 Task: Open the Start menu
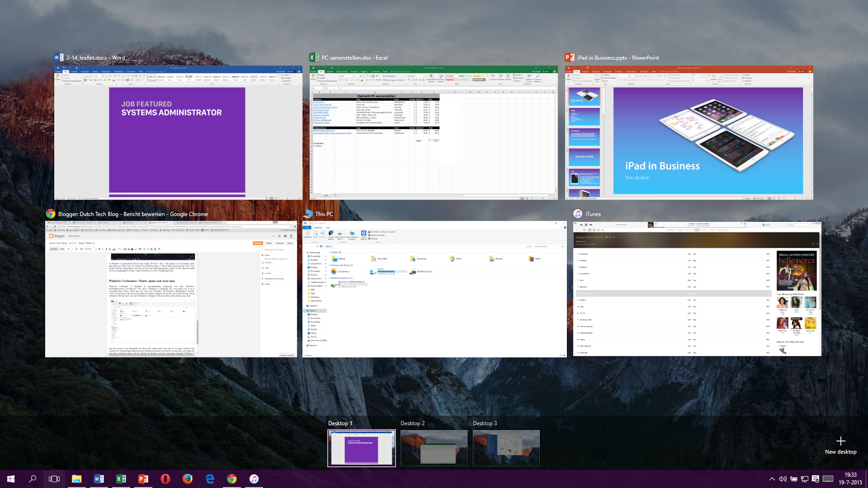click(x=11, y=479)
